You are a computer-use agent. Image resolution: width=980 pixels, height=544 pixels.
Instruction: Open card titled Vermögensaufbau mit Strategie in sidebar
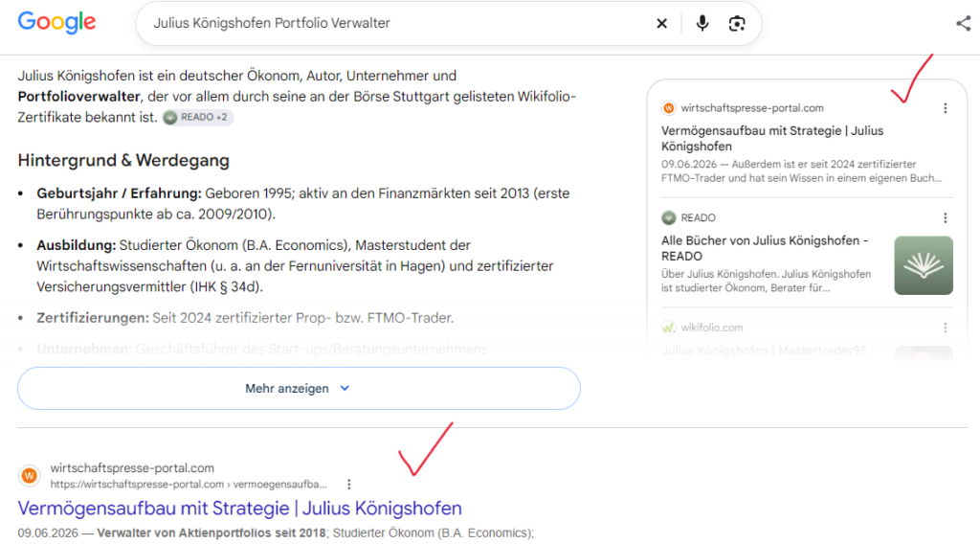pyautogui.click(x=772, y=138)
